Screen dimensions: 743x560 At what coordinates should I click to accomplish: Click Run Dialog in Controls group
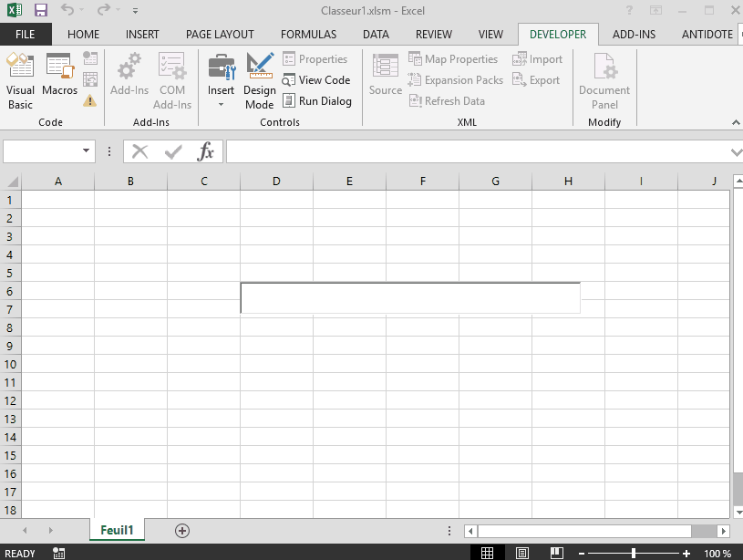point(317,100)
